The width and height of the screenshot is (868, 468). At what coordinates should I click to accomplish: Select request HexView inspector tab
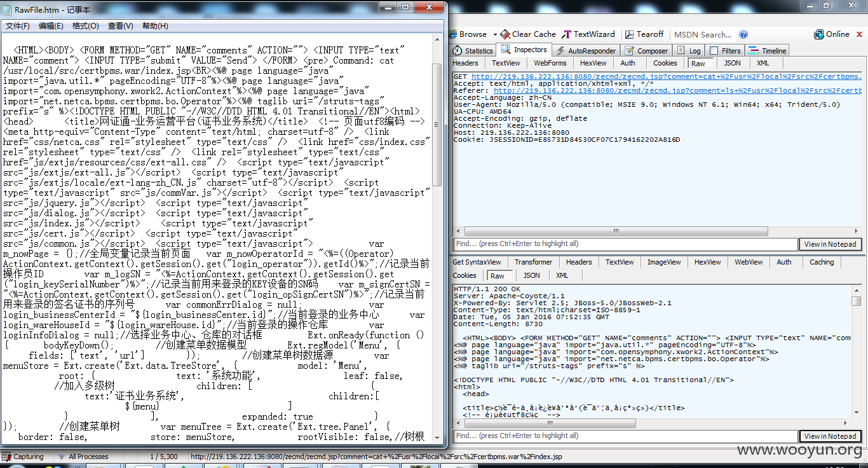[593, 63]
